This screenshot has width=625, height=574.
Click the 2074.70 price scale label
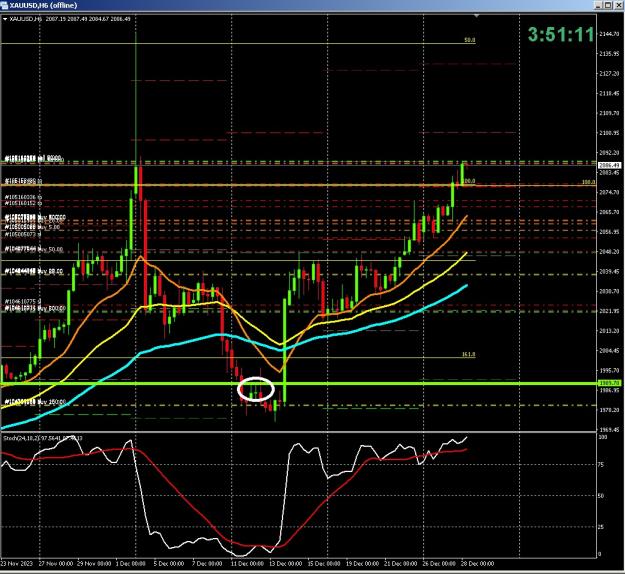tap(610, 192)
